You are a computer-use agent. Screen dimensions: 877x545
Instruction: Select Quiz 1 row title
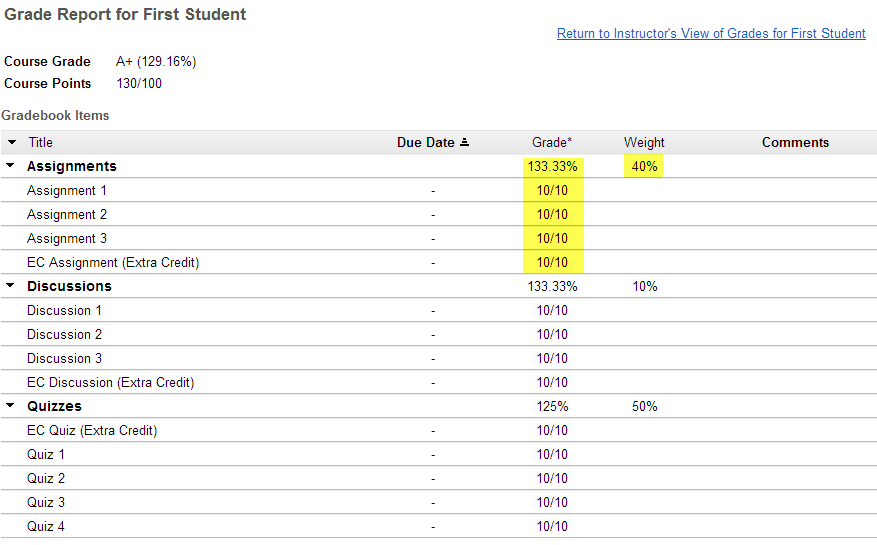click(46, 454)
